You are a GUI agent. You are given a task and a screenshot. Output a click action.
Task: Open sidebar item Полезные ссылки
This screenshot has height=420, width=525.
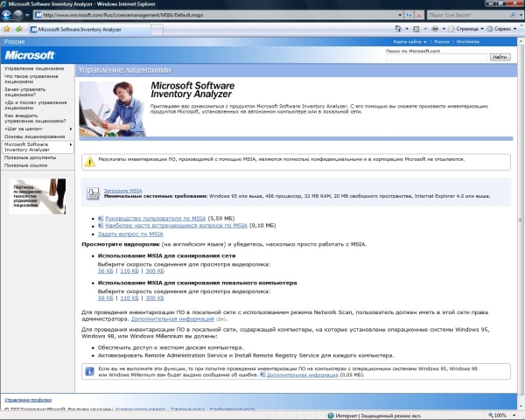pyautogui.click(x=25, y=165)
